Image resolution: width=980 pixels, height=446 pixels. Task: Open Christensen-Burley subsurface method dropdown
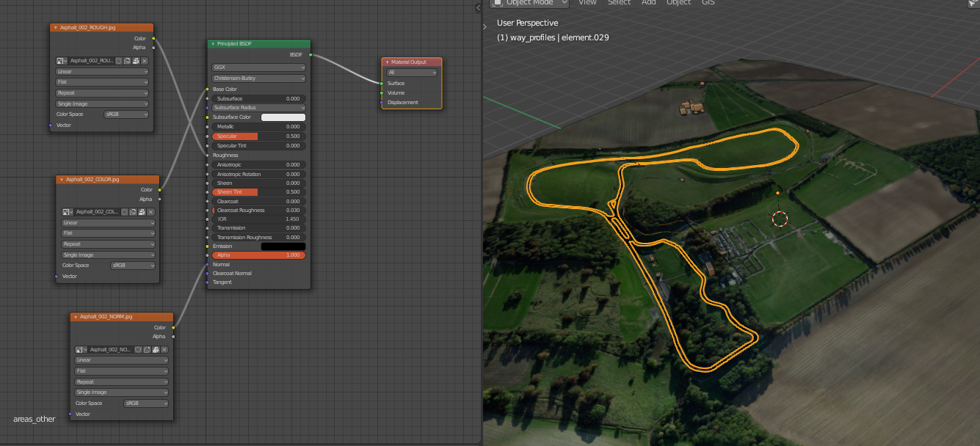pyautogui.click(x=258, y=78)
